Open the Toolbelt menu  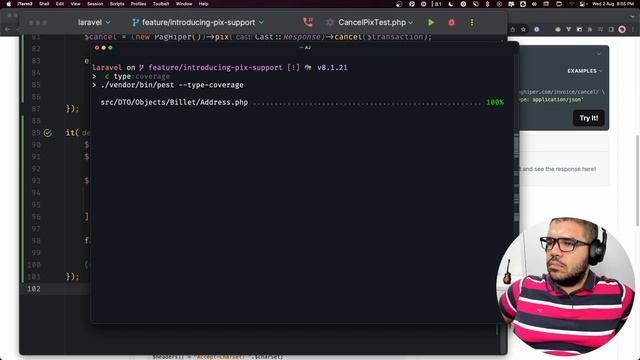161,4
